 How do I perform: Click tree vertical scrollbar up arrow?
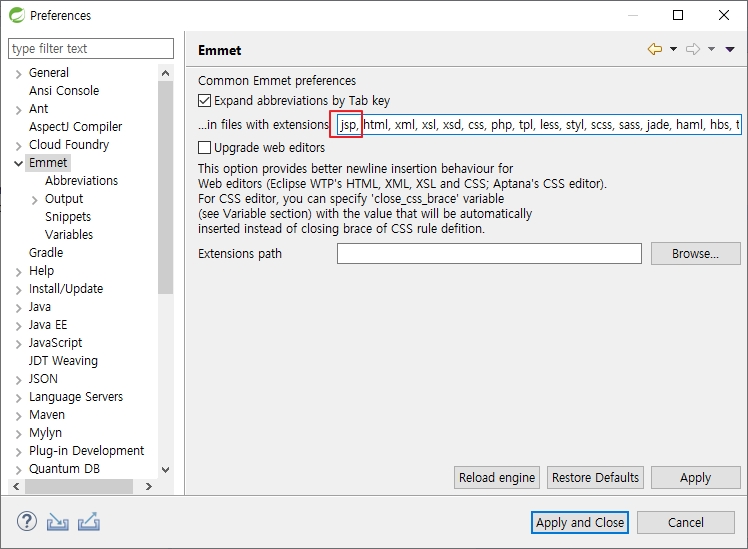(x=165, y=73)
